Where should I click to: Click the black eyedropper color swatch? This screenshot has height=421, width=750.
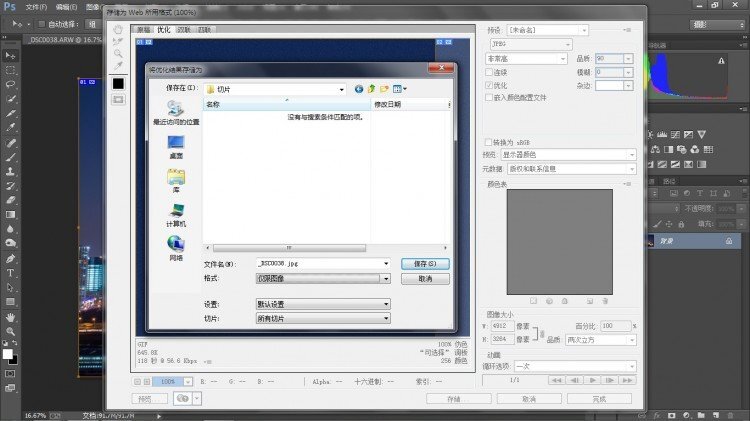[118, 83]
